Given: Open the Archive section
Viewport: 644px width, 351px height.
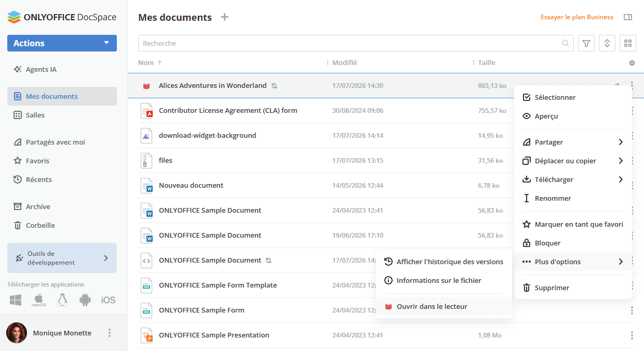Looking at the screenshot, I should [x=62, y=206].
